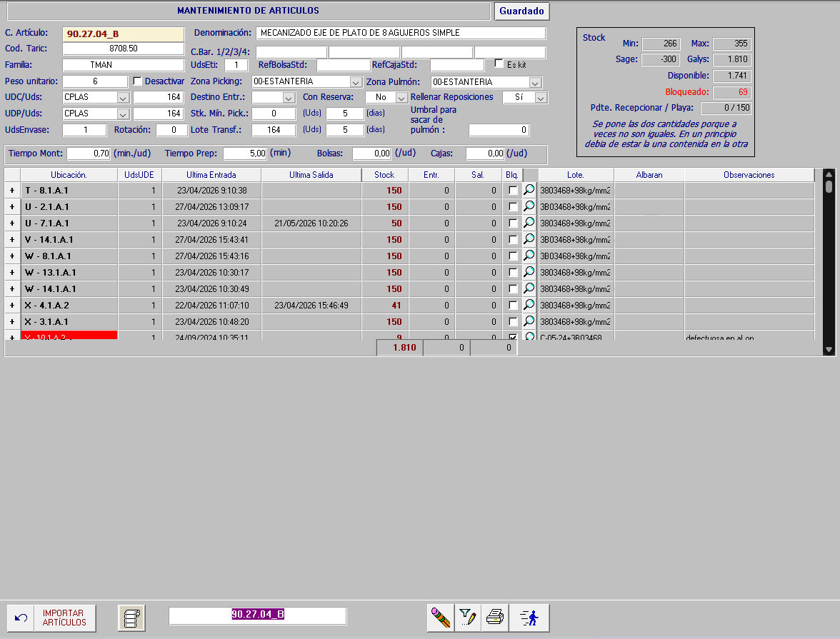Viewport: 840px width, 639px height.
Task: Click the Rotación field
Action: 172,130
